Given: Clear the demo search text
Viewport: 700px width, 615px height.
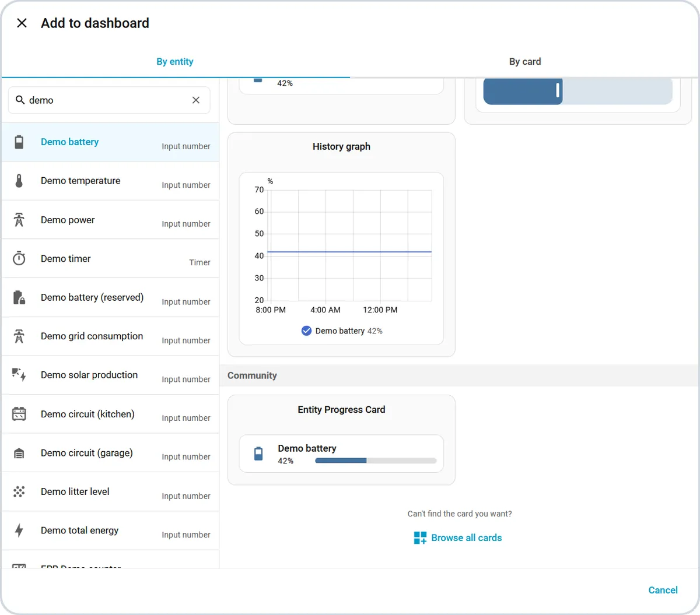Looking at the screenshot, I should pos(196,100).
